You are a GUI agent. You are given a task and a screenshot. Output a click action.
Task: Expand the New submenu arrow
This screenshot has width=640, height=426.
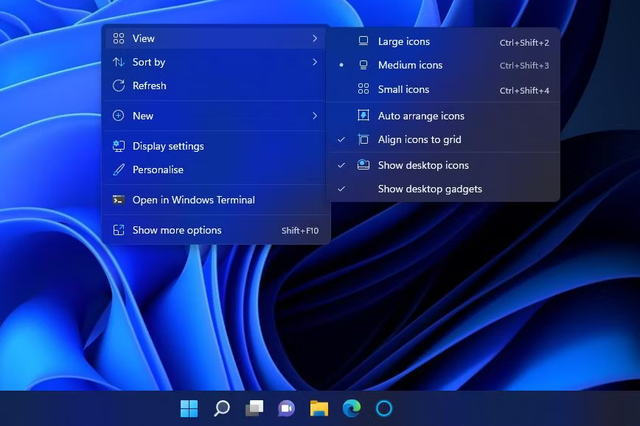coord(315,116)
